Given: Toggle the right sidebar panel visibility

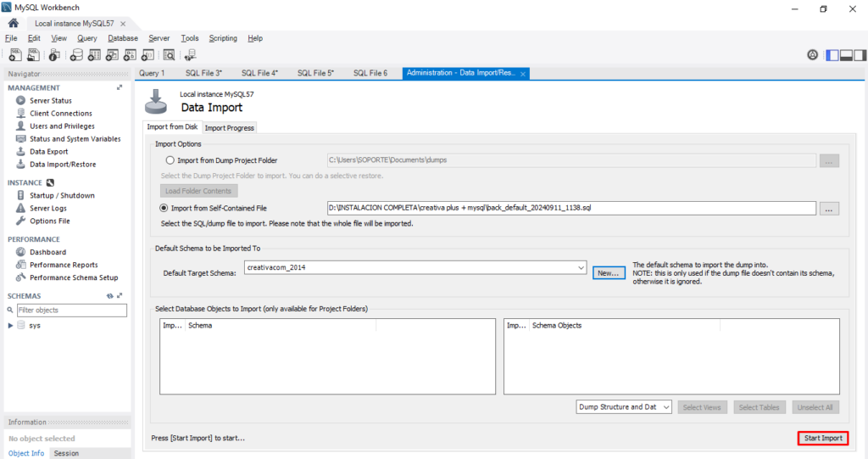Looking at the screenshot, I should click(860, 55).
